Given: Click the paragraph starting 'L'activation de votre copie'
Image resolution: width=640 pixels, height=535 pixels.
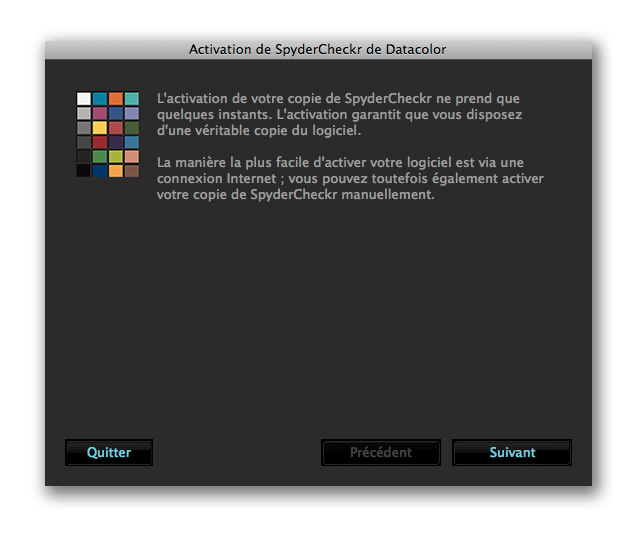Looking at the screenshot, I should point(339,115).
